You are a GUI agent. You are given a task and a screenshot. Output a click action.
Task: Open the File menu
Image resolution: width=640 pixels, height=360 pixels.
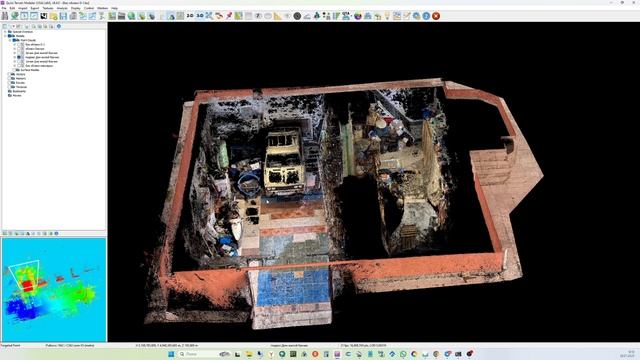[4, 8]
